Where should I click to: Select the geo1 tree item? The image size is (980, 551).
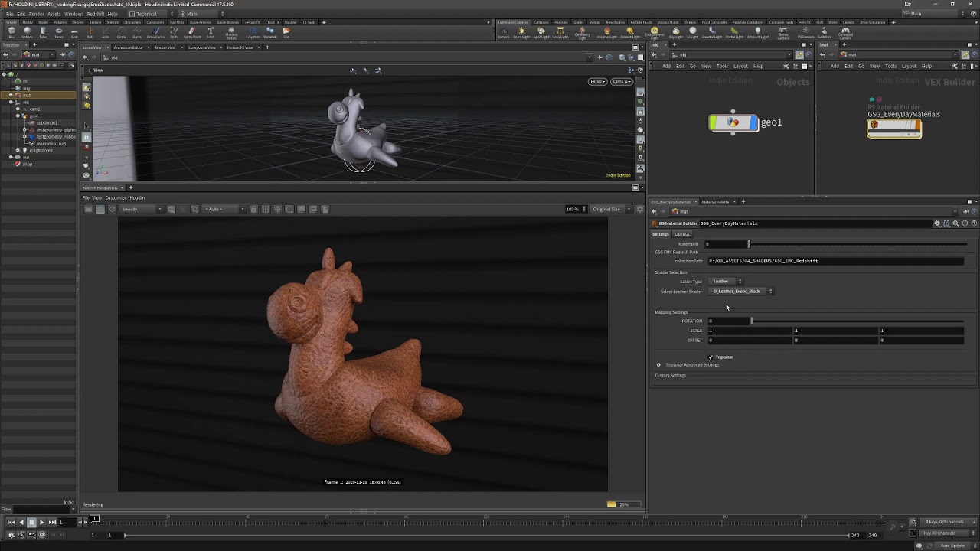(34, 116)
